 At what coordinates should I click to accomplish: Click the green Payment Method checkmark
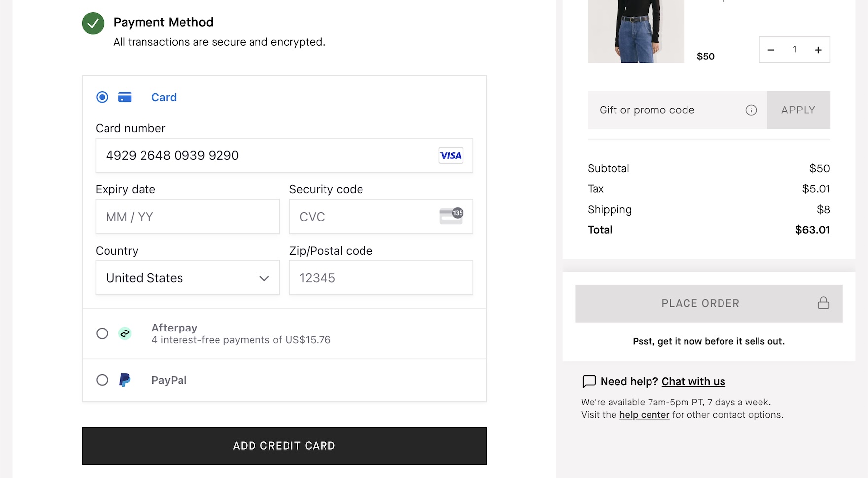pos(93,23)
